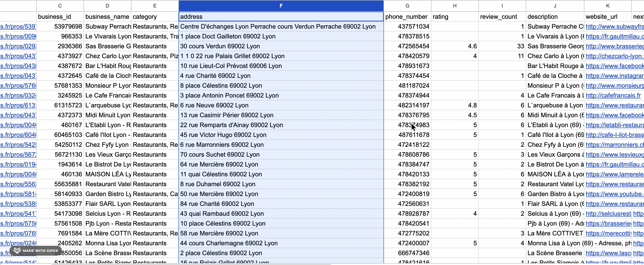
Task: Select address cell '30 cours Verdun 69002 Lyon'
Action: pyautogui.click(x=281, y=46)
